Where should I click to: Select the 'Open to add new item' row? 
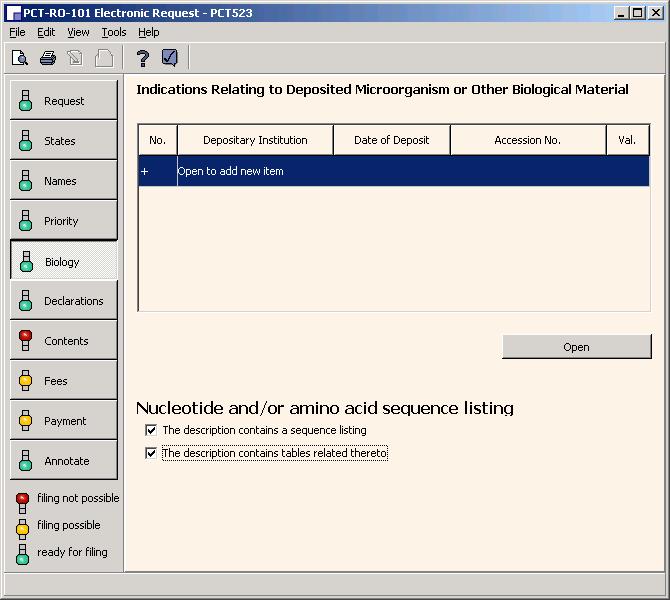tap(394, 171)
